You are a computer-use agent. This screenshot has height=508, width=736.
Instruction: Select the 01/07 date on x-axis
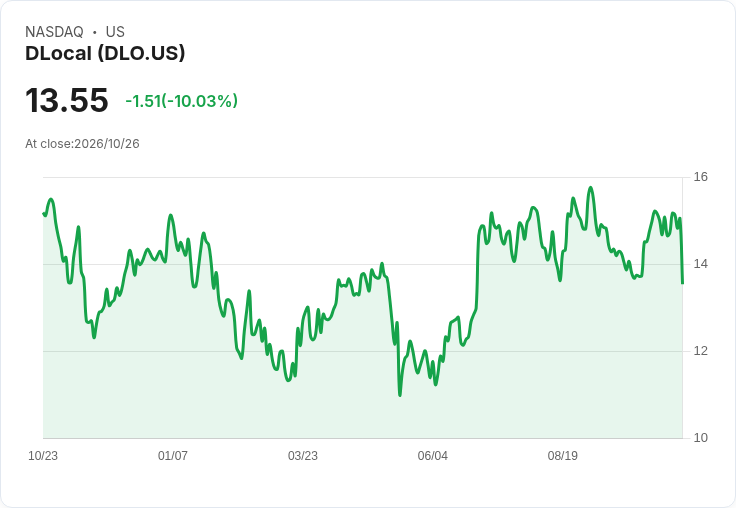coord(173,455)
